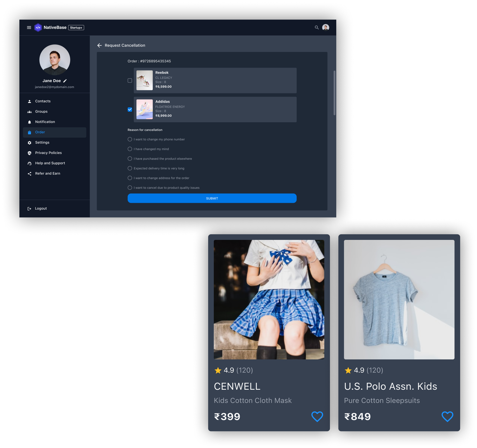Screen dimensions: 477x448
Task: Select Expected delivery time is very long radio button
Action: [129, 168]
